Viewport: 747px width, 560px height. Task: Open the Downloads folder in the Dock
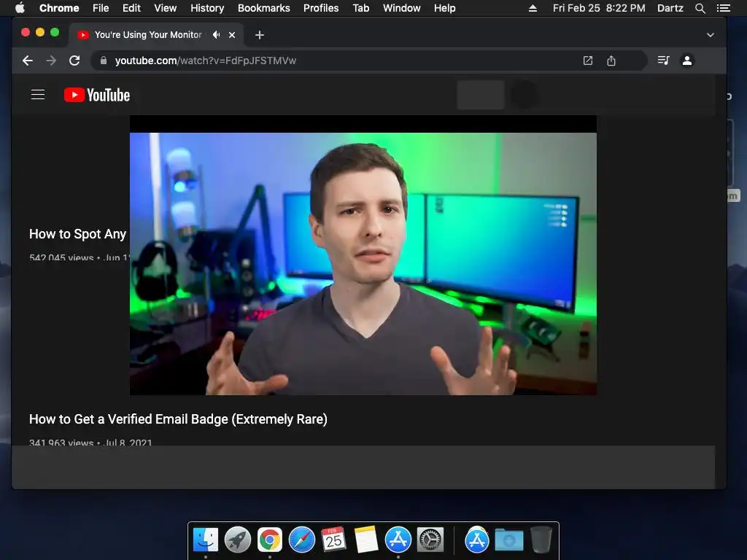click(x=508, y=540)
